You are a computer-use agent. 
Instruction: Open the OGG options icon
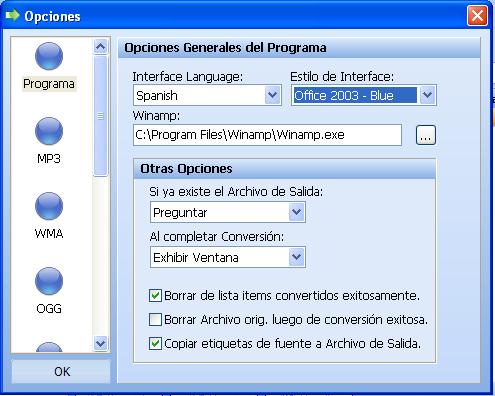[x=49, y=281]
